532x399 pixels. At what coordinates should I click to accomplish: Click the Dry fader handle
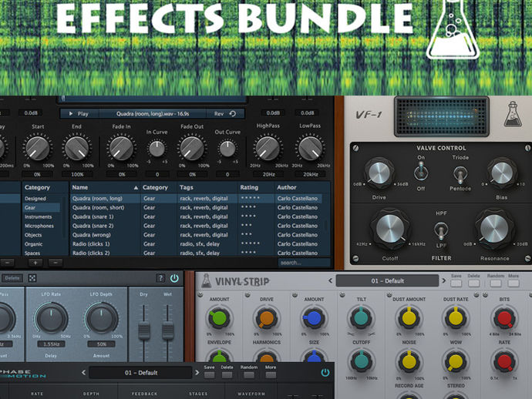pyautogui.click(x=144, y=331)
